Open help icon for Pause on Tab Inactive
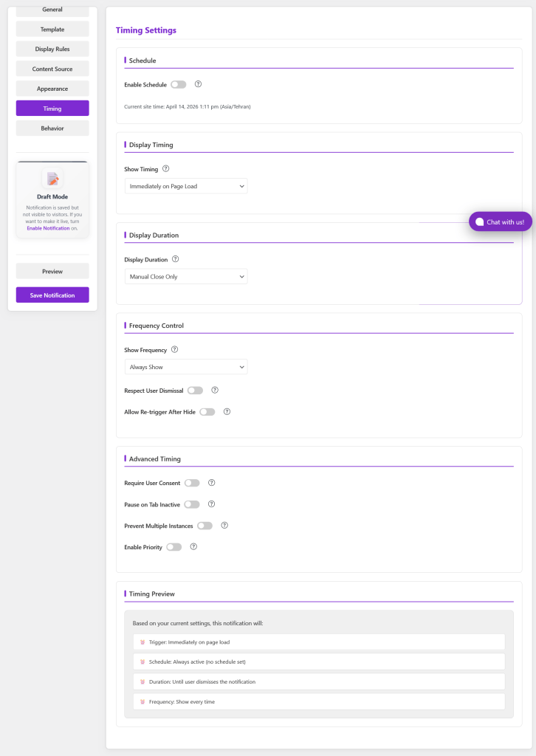The image size is (536, 756). coord(212,504)
